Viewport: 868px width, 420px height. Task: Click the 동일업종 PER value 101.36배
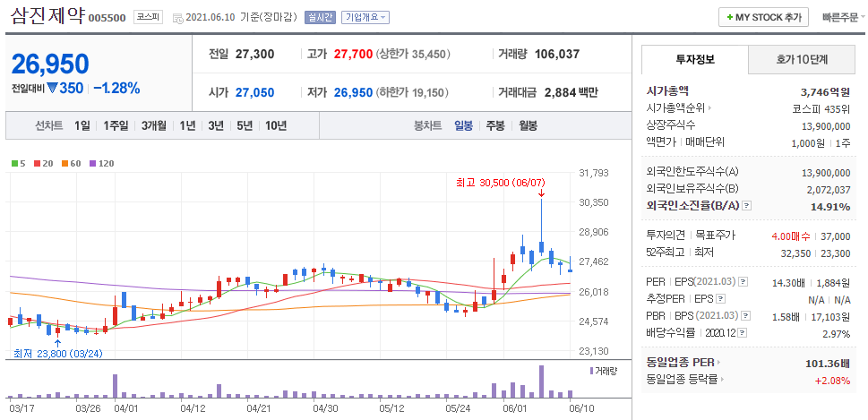click(829, 364)
